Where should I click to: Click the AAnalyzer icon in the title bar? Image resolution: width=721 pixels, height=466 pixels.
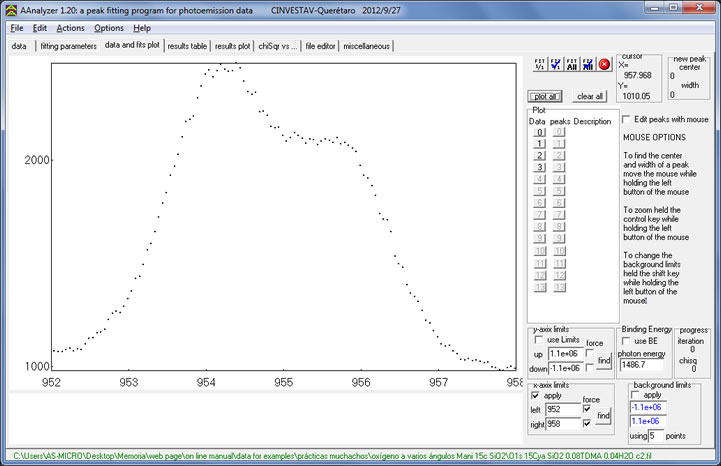pos(10,8)
